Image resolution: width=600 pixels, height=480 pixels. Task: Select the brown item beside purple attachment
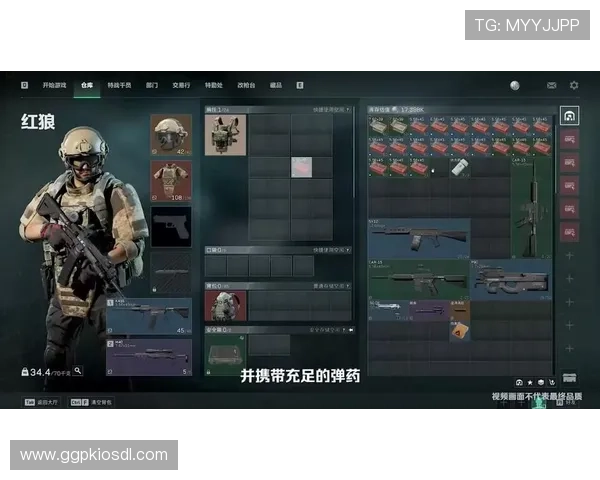coord(460,310)
